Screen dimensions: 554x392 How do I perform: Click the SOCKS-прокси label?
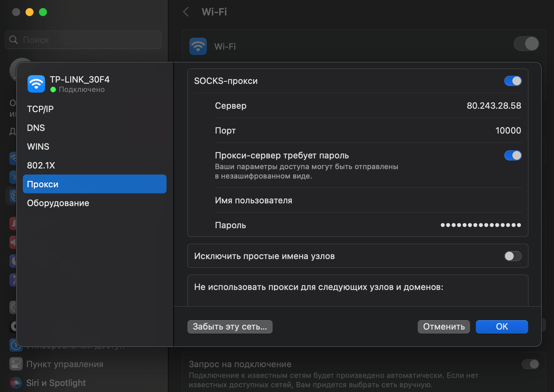(226, 81)
